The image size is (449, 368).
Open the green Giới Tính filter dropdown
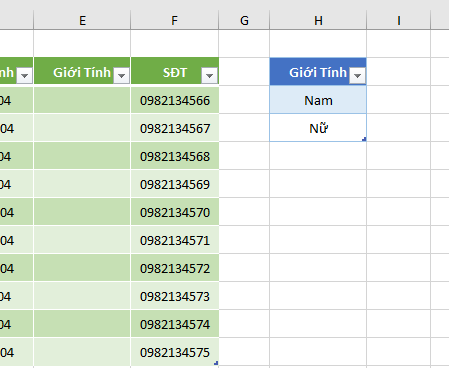point(121,75)
